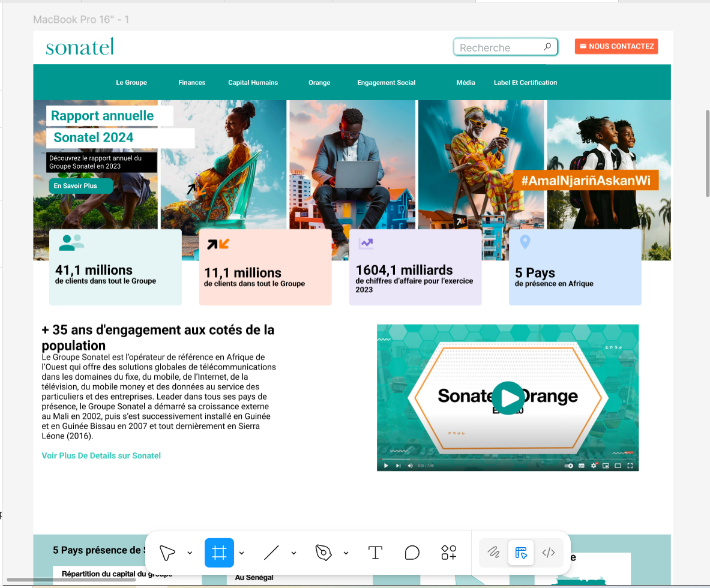710x588 pixels.
Task: Select the 11,1 millions text
Action: 242,272
